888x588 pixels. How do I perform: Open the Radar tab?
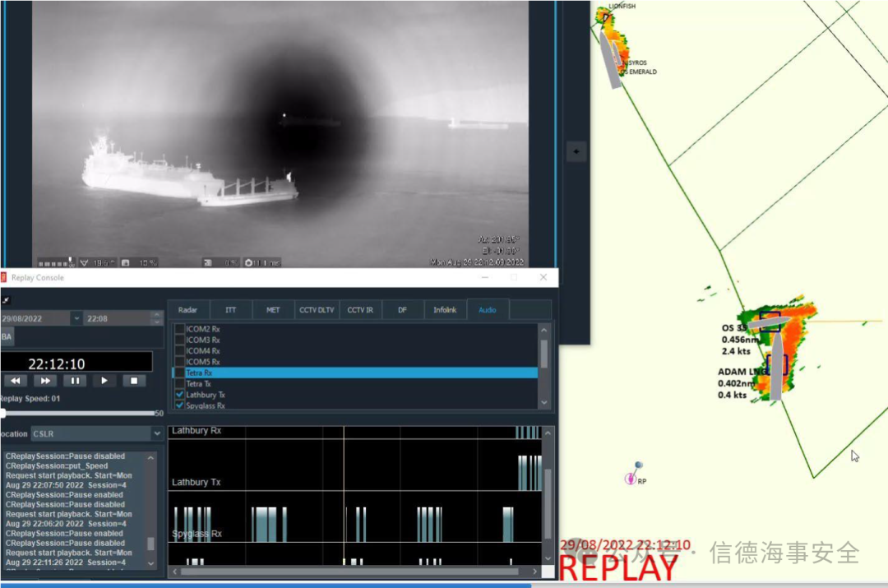(187, 310)
